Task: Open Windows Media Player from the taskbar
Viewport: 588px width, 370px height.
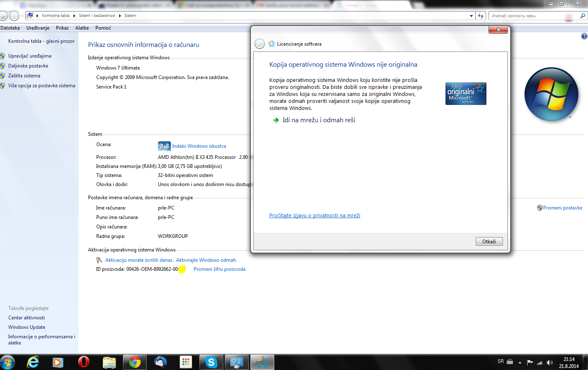Action: point(58,362)
